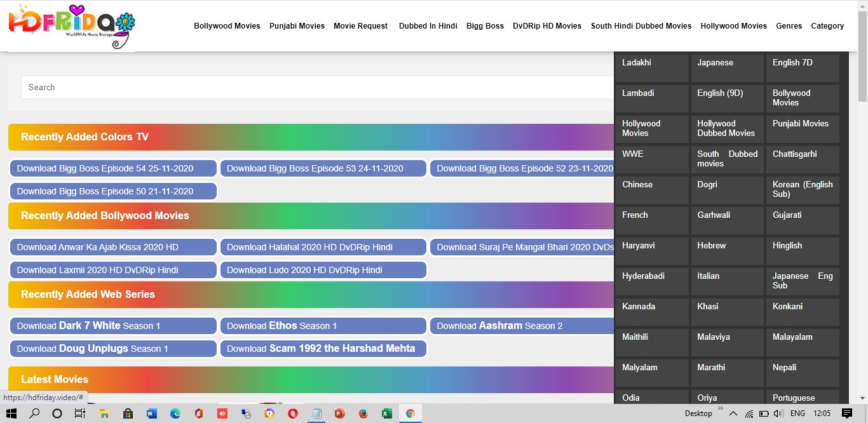The width and height of the screenshot is (868, 423).
Task: Select Malayalam category tile
Action: [803, 342]
